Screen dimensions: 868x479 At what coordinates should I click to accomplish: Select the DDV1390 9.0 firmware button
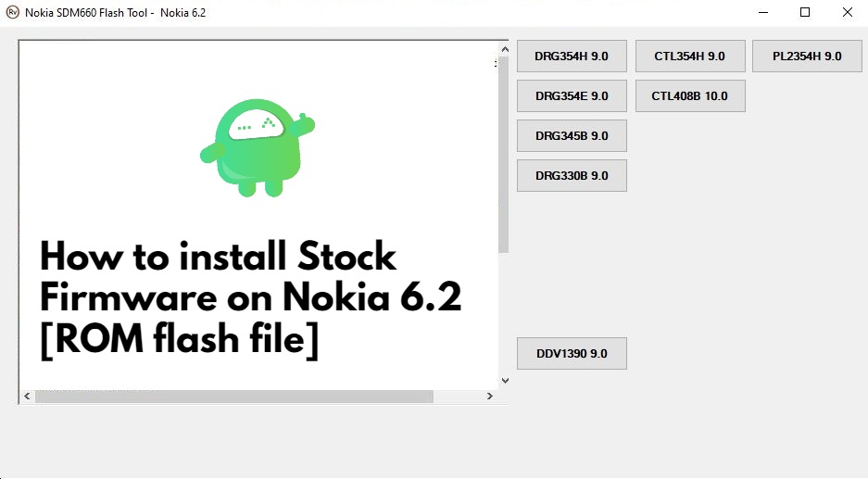(572, 353)
